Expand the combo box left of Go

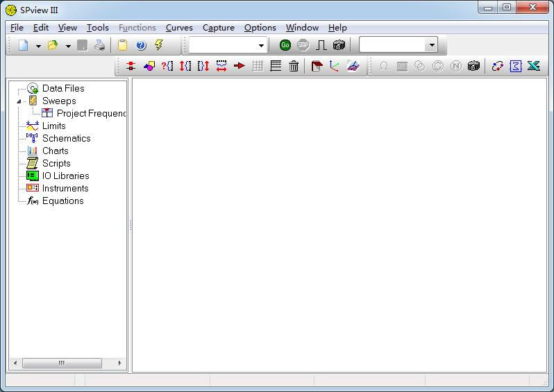(x=261, y=46)
